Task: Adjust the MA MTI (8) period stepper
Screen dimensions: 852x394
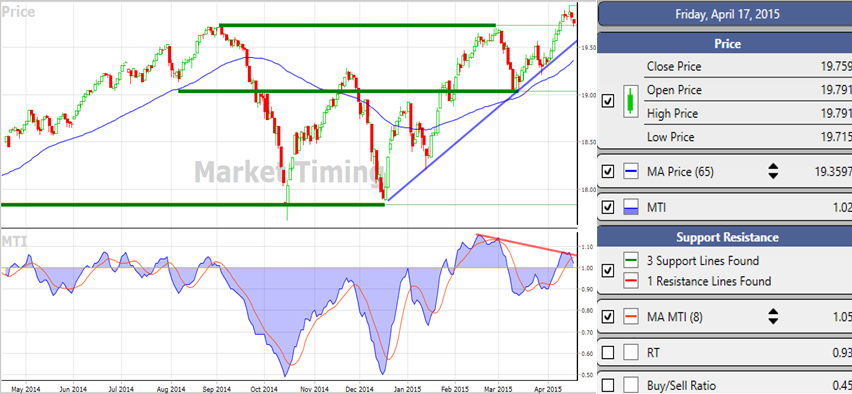Action: click(773, 317)
